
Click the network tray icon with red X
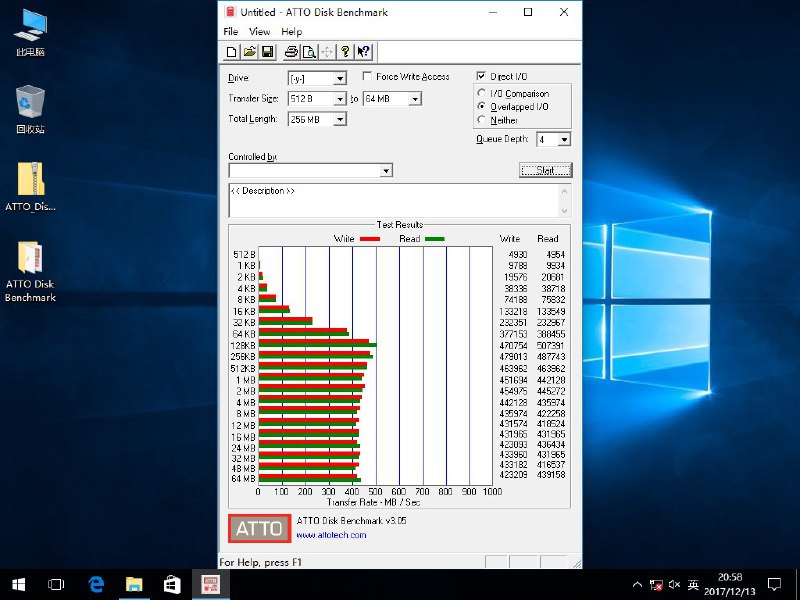click(x=656, y=585)
